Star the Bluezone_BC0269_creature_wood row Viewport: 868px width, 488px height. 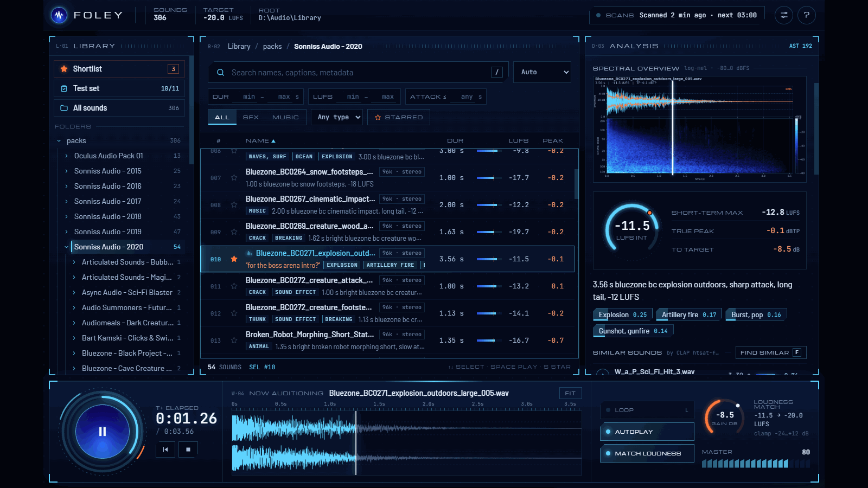pyautogui.click(x=234, y=232)
